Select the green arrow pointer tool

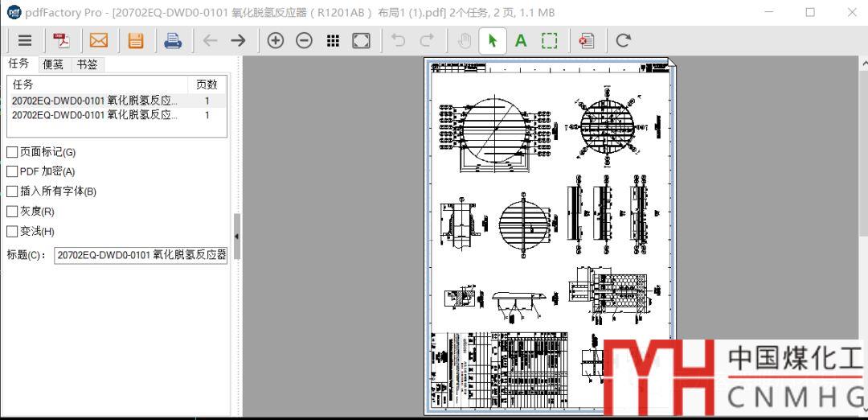click(x=493, y=40)
